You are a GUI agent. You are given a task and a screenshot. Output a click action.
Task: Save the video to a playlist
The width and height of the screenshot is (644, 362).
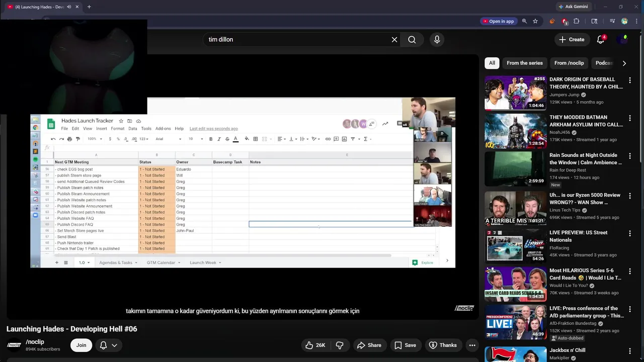[x=405, y=345]
